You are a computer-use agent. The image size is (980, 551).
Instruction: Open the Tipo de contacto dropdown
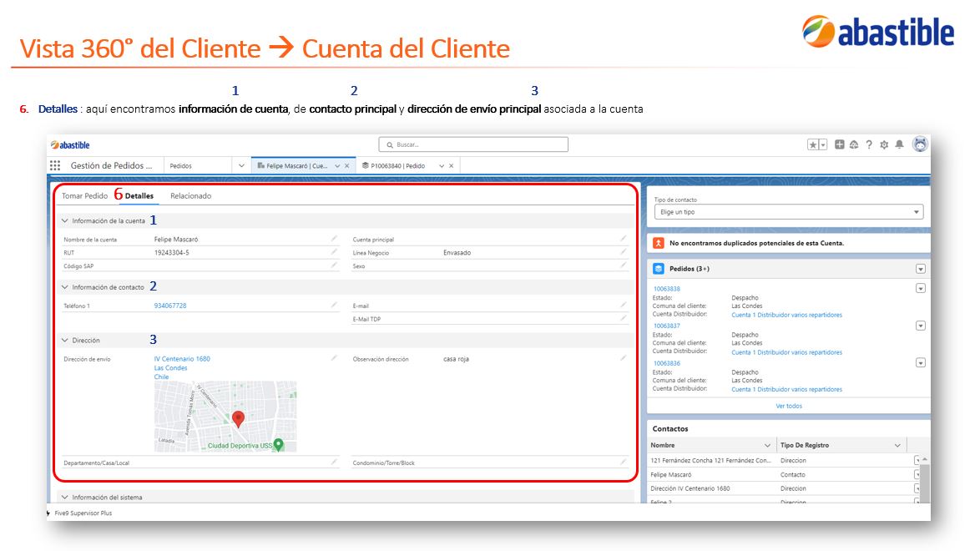pos(789,212)
